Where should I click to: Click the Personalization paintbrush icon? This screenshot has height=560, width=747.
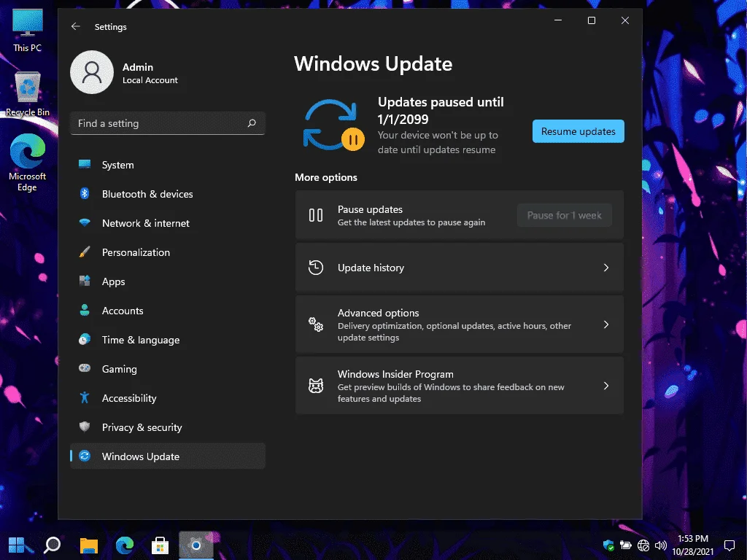point(85,252)
